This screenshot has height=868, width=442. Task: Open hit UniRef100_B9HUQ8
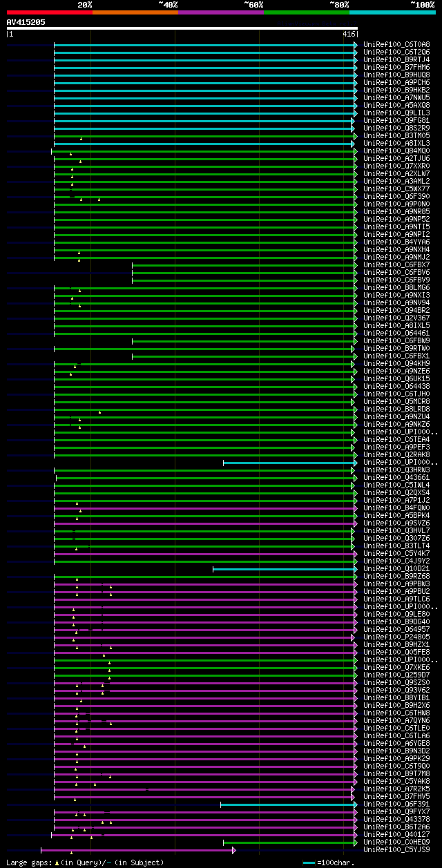[x=396, y=75]
